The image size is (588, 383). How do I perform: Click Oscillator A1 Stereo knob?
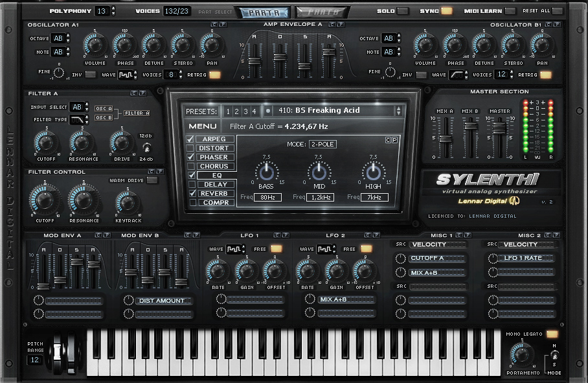pyautogui.click(x=183, y=45)
